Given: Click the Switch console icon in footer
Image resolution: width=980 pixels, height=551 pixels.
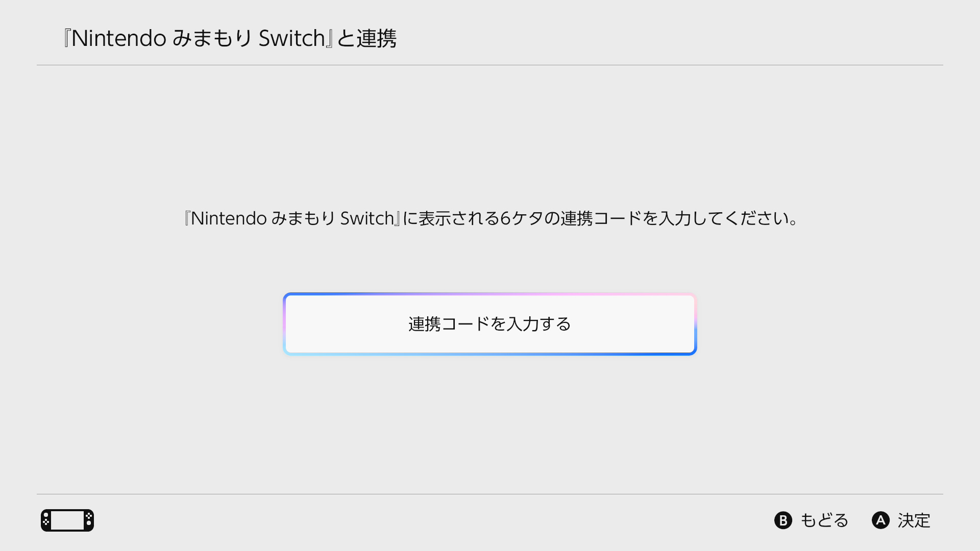Looking at the screenshot, I should (67, 520).
